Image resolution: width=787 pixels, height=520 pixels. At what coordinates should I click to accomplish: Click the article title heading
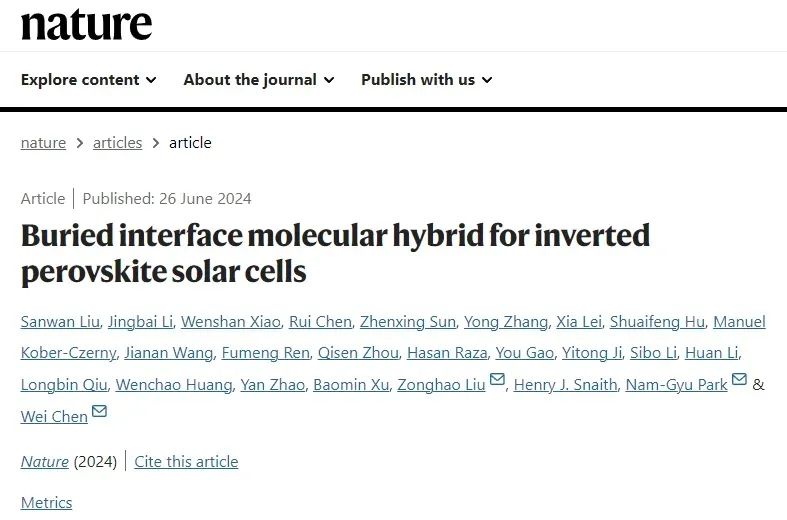pyautogui.click(x=335, y=253)
